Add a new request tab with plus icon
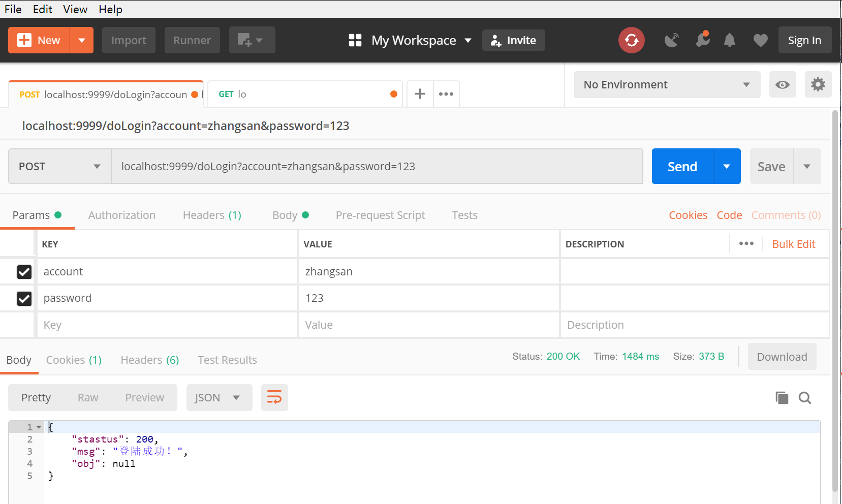 coord(420,94)
